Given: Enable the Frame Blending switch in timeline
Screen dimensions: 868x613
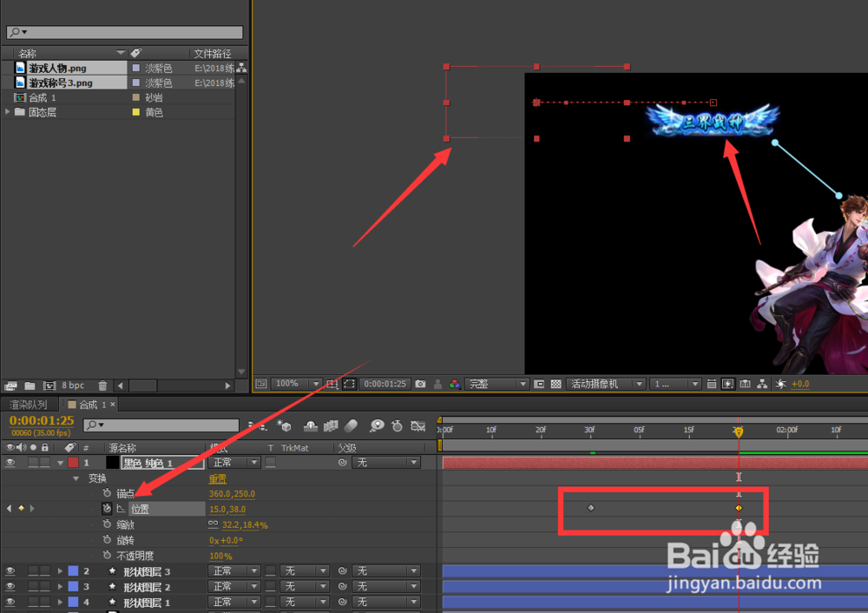Looking at the screenshot, I should (331, 425).
